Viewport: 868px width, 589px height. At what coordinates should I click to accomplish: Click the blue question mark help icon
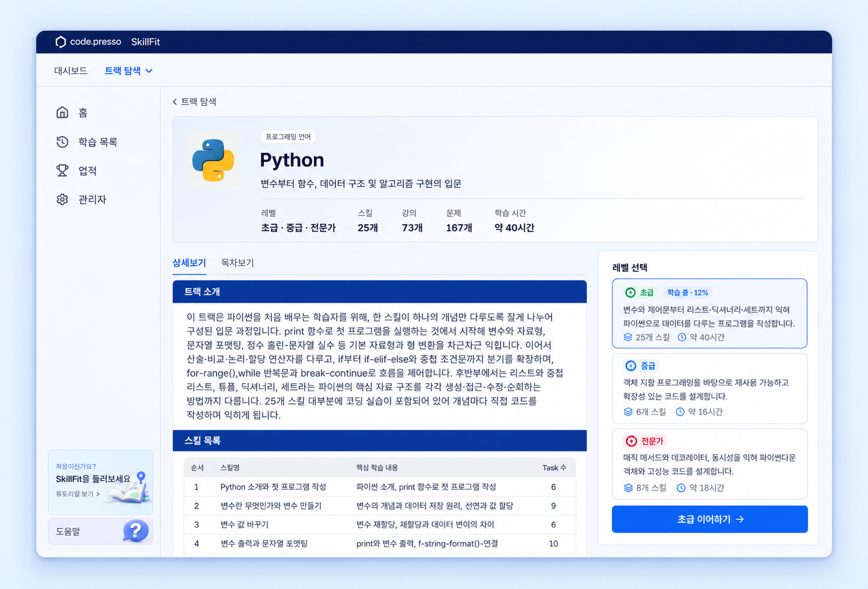click(136, 531)
